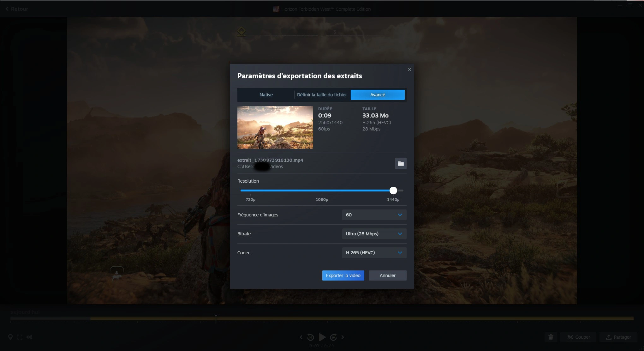
Task: Click Exporter la vidéo button
Action: [343, 275]
